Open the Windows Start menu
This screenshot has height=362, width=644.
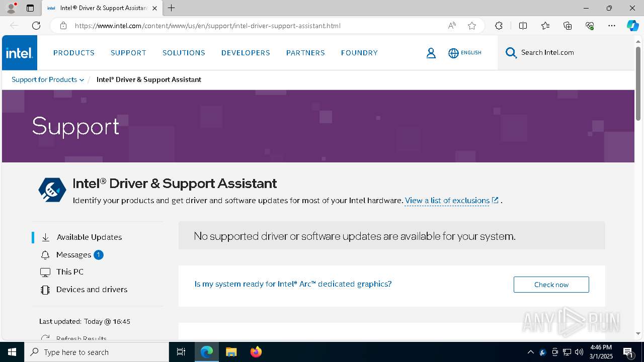pos(12,352)
